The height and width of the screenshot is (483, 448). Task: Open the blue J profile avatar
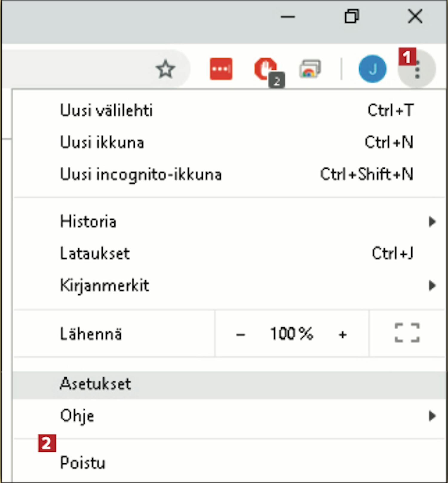372,69
